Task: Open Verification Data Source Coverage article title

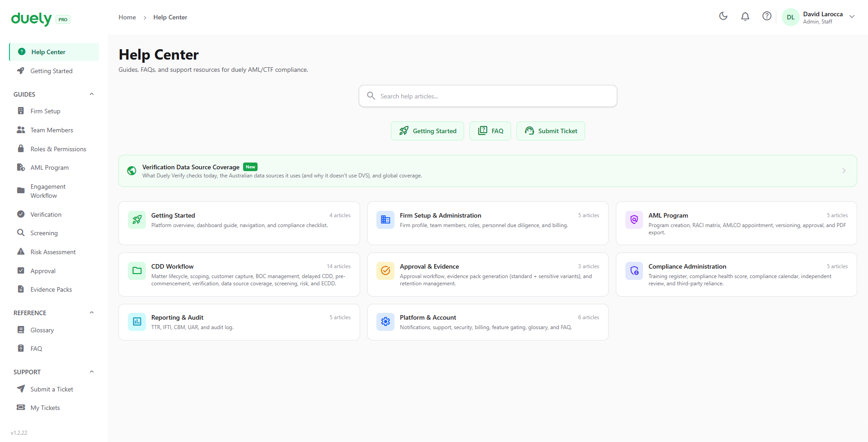Action: coord(191,167)
